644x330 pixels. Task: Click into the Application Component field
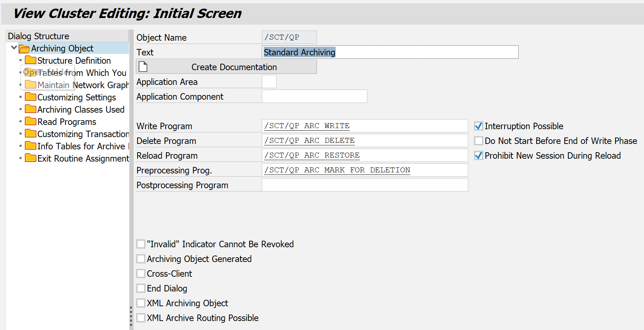point(314,96)
